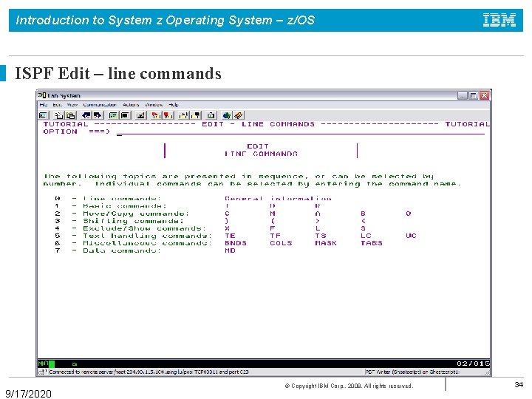
Task: Click slide page number 34
Action: coord(519,384)
